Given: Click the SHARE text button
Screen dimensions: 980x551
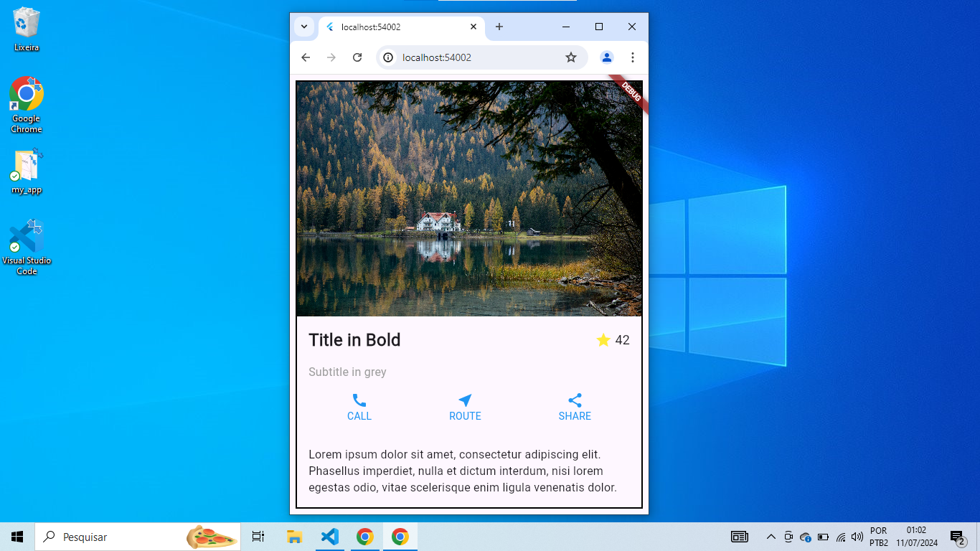Looking at the screenshot, I should 575,416.
